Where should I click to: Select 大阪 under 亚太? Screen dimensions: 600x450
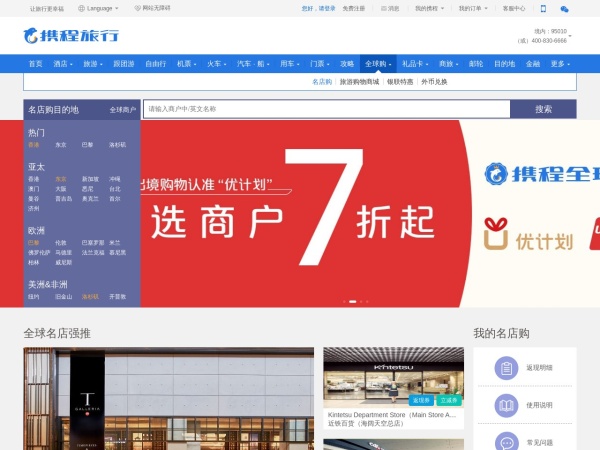(61, 189)
